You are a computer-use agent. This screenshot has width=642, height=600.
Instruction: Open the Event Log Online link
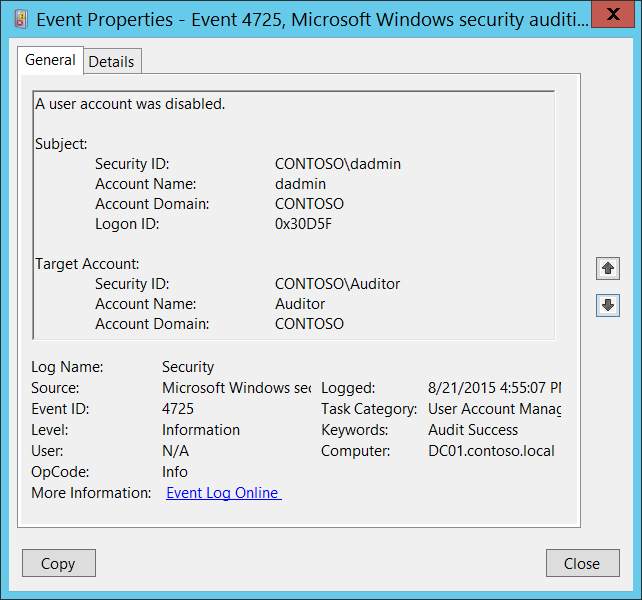coord(223,493)
